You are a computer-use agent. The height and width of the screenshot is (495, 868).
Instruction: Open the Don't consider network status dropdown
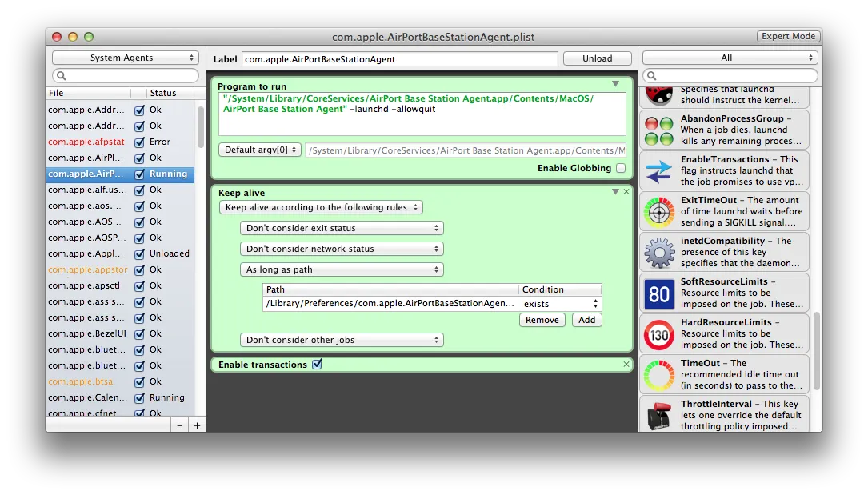(x=342, y=249)
